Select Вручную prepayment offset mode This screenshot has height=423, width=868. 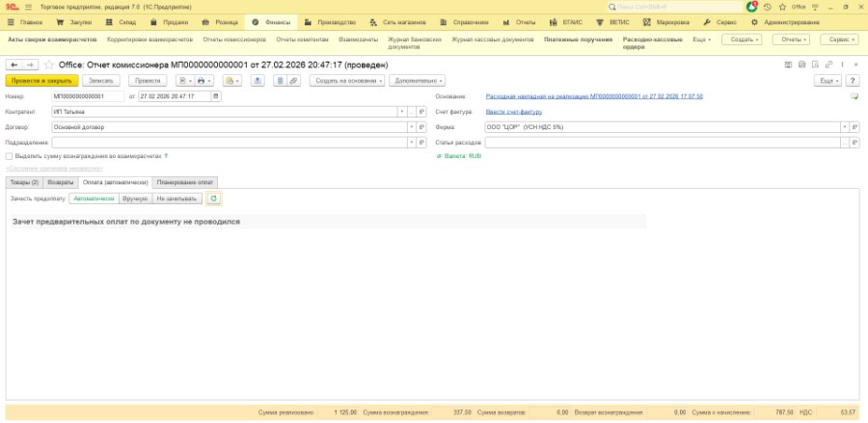click(x=135, y=198)
